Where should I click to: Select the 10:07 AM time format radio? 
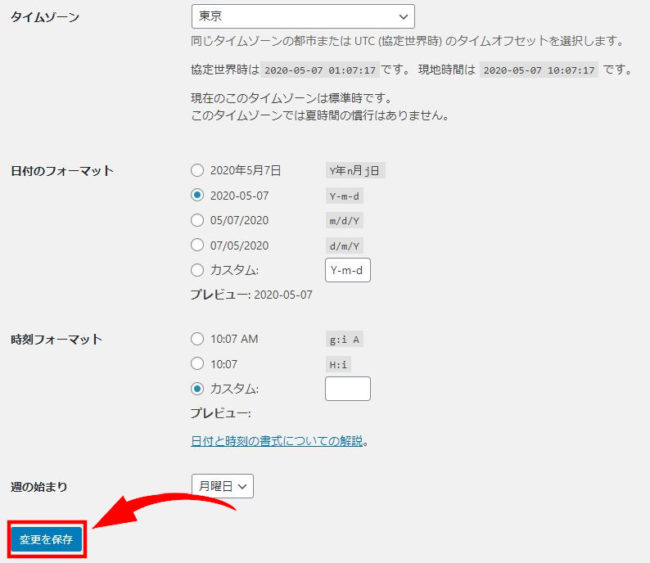[197, 340]
